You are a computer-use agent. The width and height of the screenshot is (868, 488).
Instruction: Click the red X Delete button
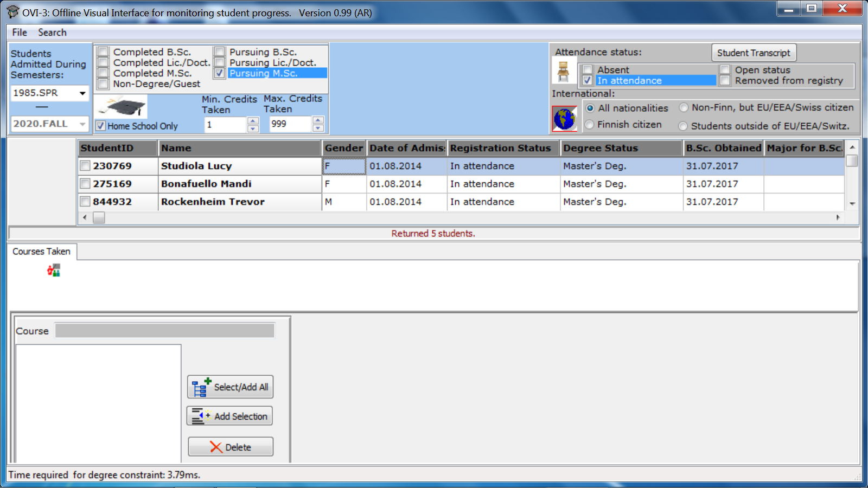click(231, 447)
